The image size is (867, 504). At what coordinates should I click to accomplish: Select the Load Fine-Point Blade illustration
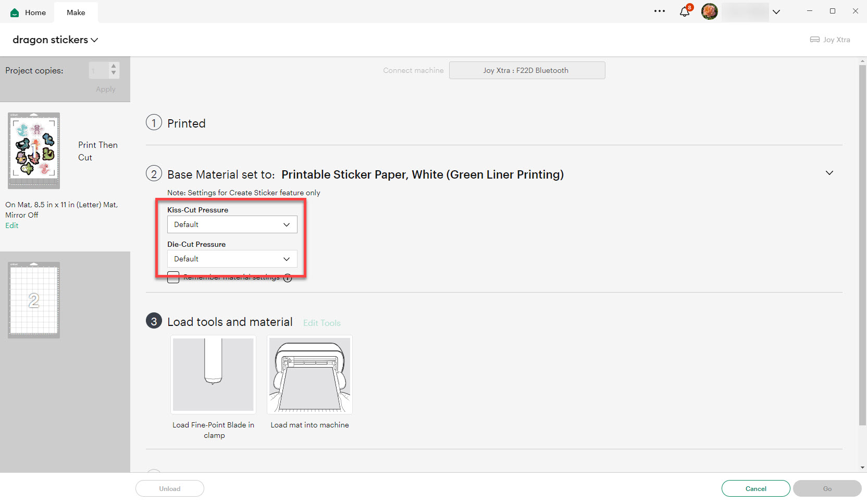coord(213,374)
